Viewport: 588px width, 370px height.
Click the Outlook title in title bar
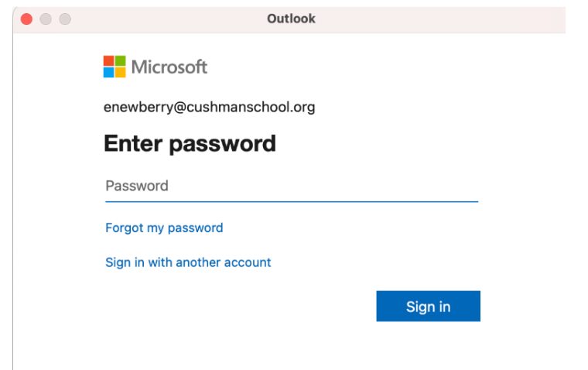(x=291, y=19)
